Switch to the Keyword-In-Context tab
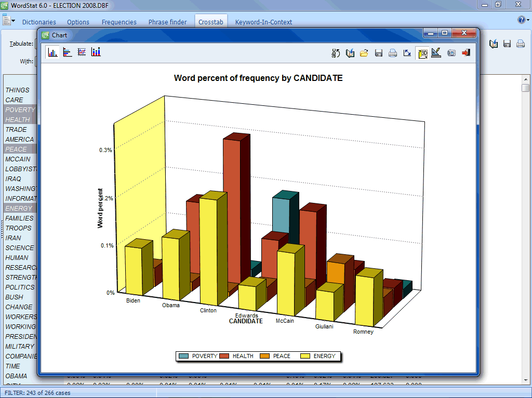Viewport: 532px width, 398px height. [x=263, y=22]
